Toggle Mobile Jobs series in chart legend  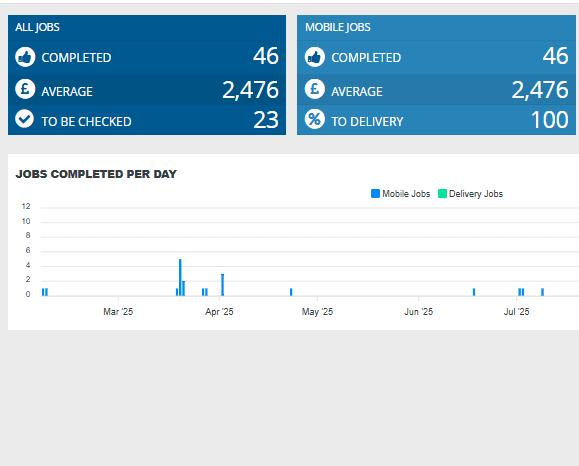tap(401, 194)
